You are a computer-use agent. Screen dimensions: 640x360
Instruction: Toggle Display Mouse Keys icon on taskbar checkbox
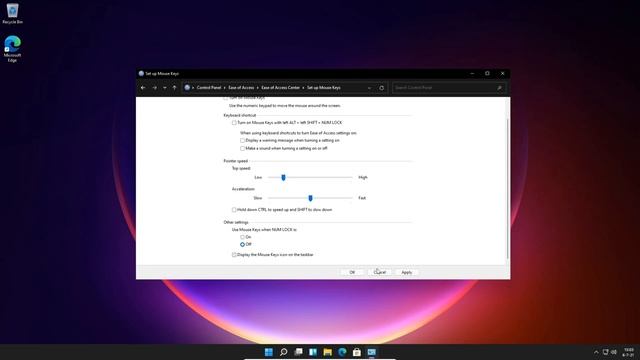[234, 255]
